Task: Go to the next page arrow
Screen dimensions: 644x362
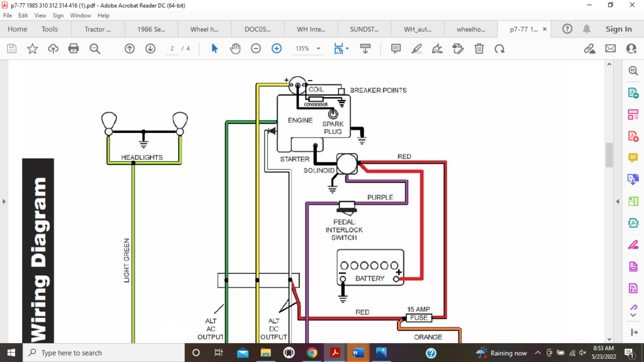Action: 150,48
